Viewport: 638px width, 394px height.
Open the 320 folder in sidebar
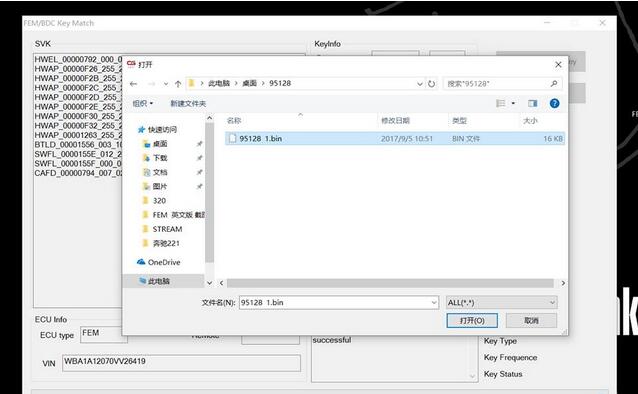point(154,201)
